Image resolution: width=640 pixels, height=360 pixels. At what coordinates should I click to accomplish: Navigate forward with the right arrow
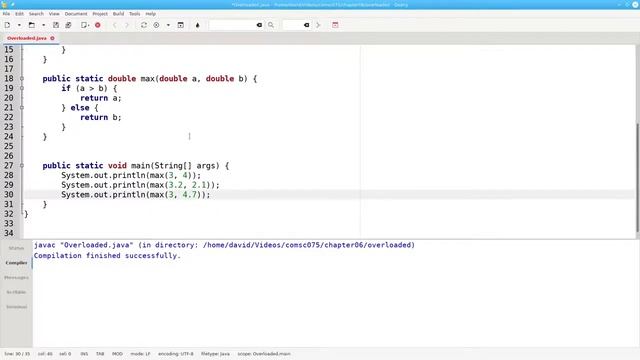tap(127, 25)
